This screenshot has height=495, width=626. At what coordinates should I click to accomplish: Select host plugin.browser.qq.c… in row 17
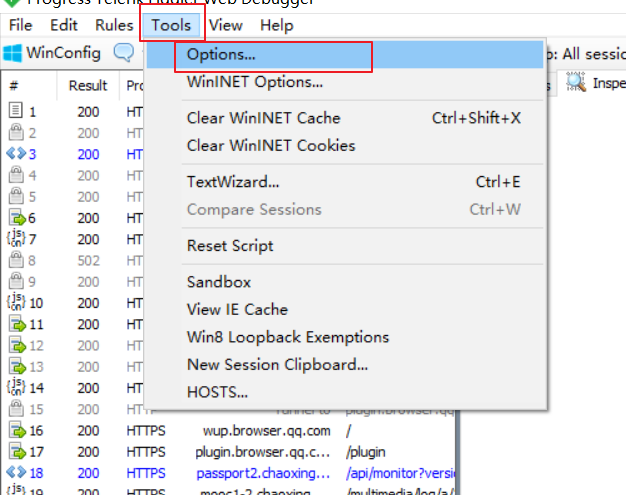pyautogui.click(x=263, y=452)
